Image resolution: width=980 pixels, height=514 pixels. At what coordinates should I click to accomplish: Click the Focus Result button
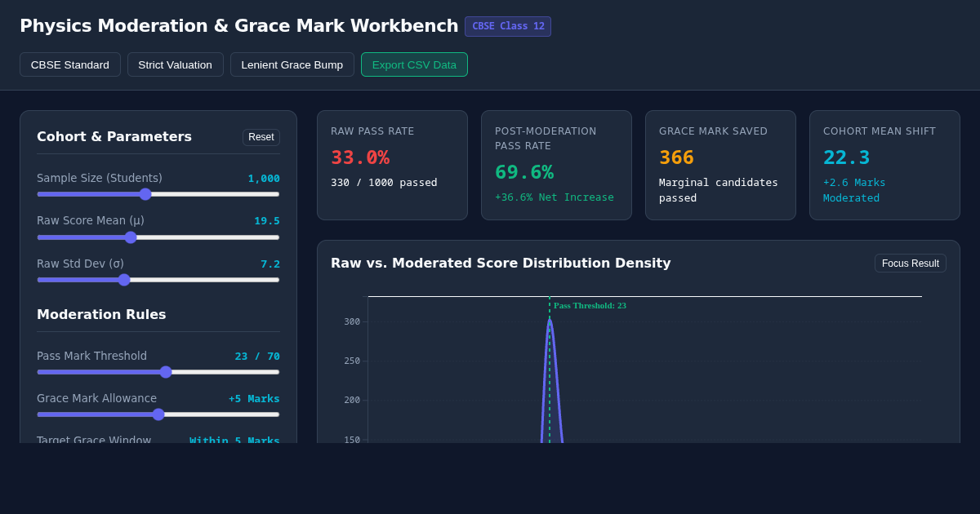(x=911, y=264)
